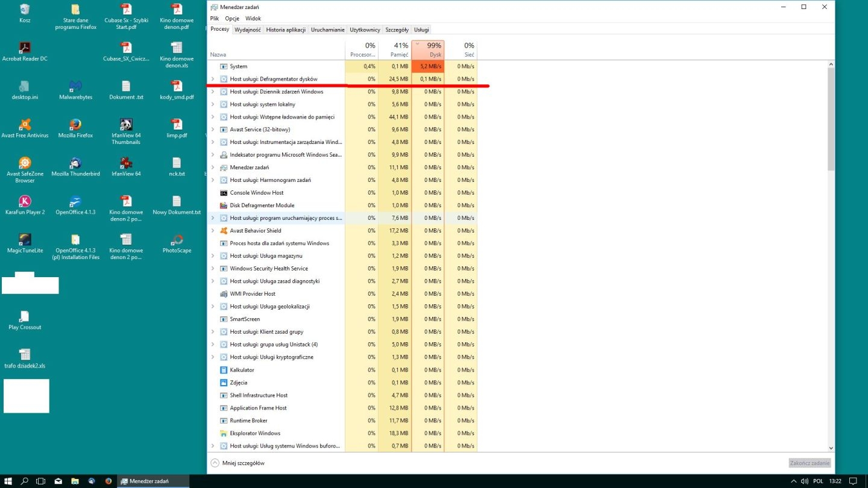
Task: Open Action Center notifications icon
Action: point(852,481)
